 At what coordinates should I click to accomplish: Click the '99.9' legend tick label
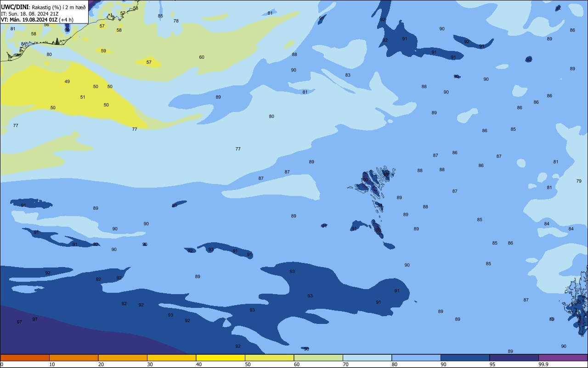click(543, 364)
